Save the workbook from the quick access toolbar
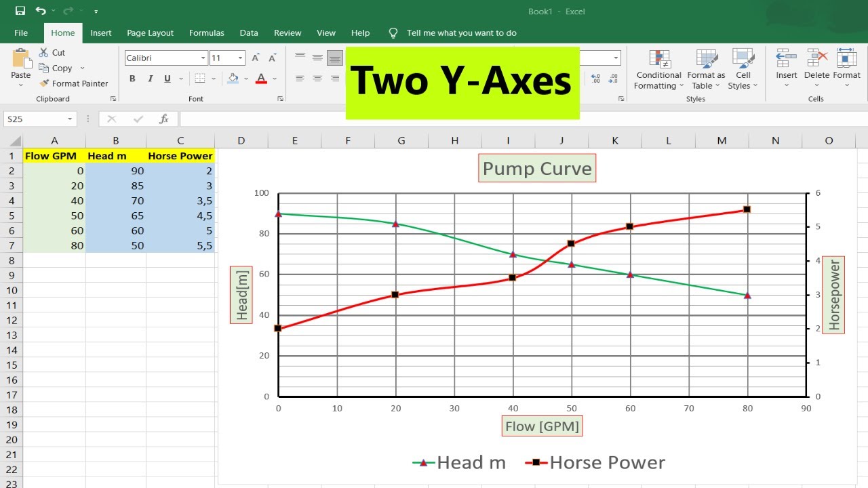 [x=20, y=11]
